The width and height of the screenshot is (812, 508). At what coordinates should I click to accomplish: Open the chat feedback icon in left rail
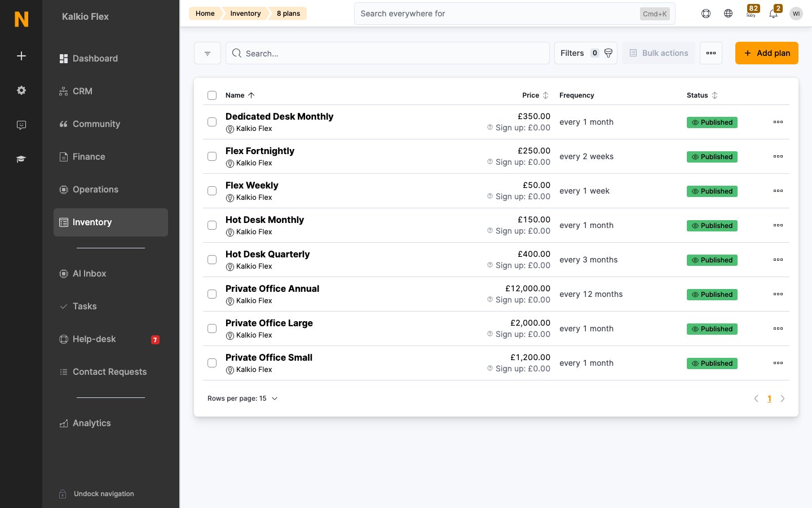coord(21,125)
